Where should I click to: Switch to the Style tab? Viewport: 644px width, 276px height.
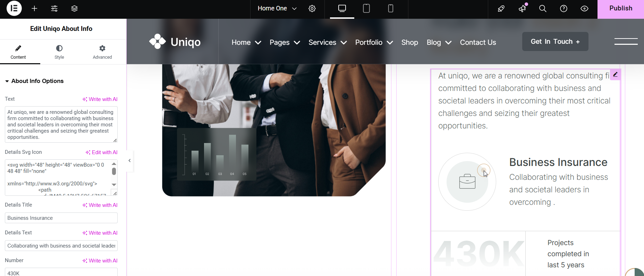point(59,52)
